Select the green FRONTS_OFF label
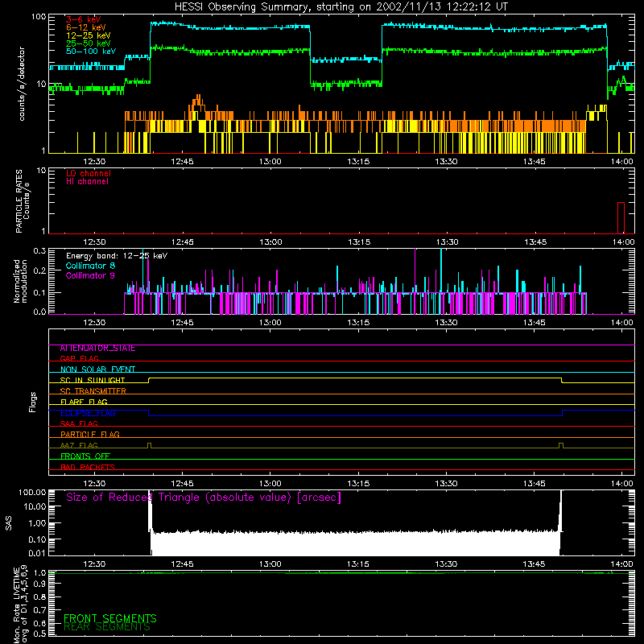644x644 pixels. pyautogui.click(x=85, y=456)
